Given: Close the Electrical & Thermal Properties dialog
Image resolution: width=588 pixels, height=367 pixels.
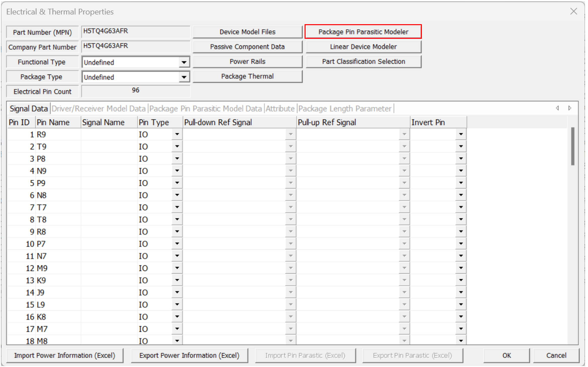Looking at the screenshot, I should [573, 11].
